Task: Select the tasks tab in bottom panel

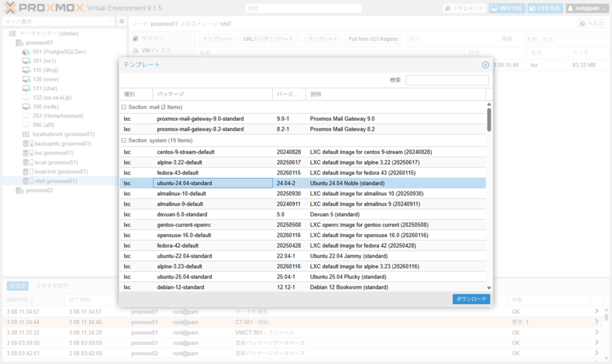Action: [17, 286]
